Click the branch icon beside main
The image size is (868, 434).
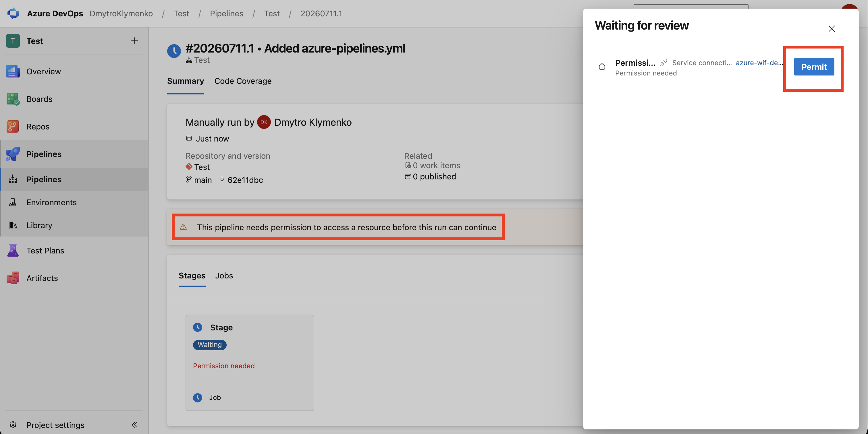(189, 179)
